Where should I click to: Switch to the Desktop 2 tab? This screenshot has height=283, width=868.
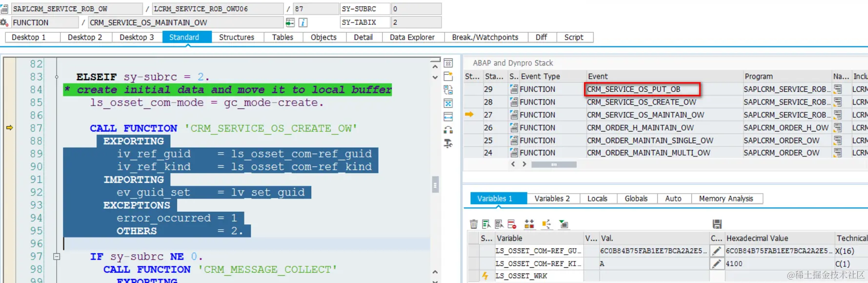85,37
